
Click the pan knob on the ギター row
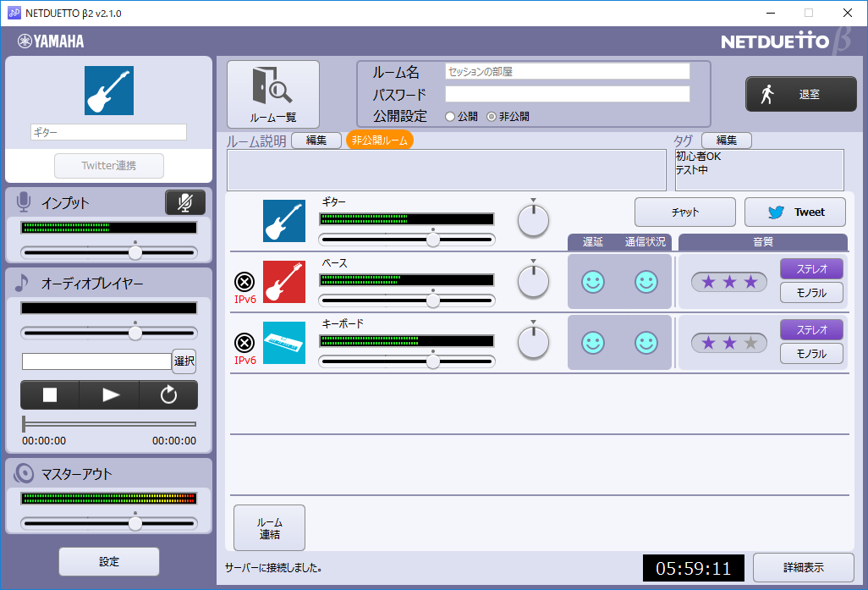coord(533,220)
